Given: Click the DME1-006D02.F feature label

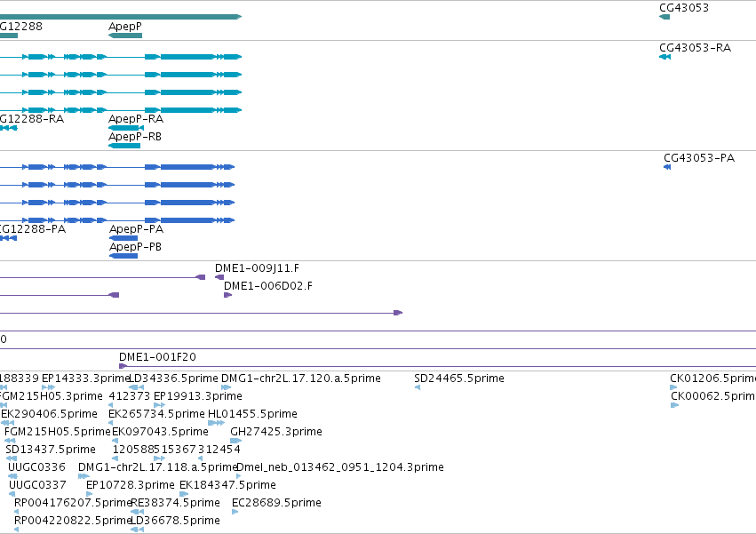Looking at the screenshot, I should [x=268, y=285].
